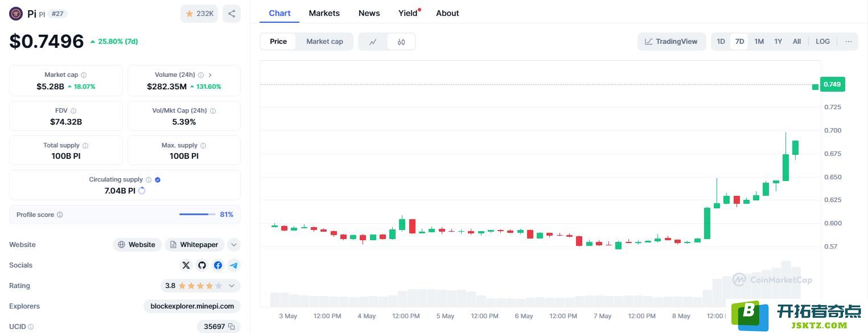Click the $282.35M volume value
The width and height of the screenshot is (868, 333).
point(167,87)
